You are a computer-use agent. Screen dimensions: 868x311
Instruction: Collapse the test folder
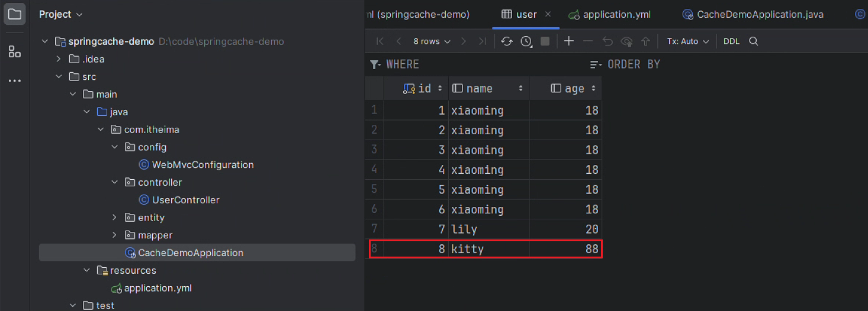73,306
